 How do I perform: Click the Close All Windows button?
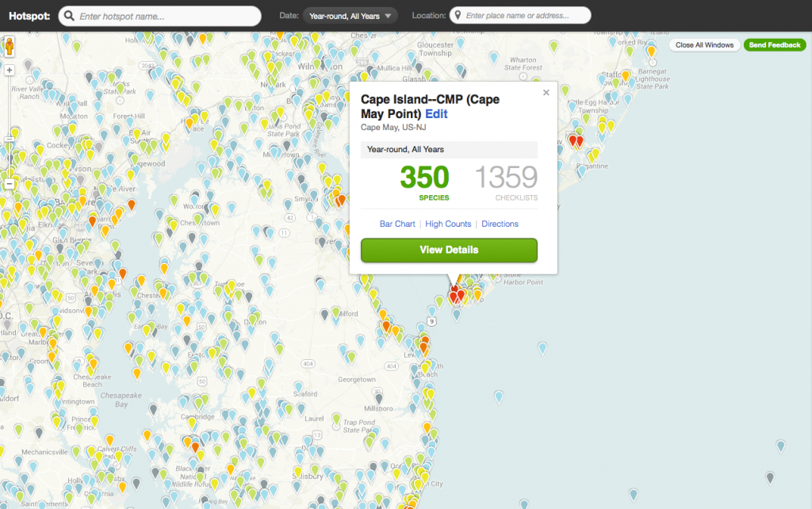click(x=704, y=45)
